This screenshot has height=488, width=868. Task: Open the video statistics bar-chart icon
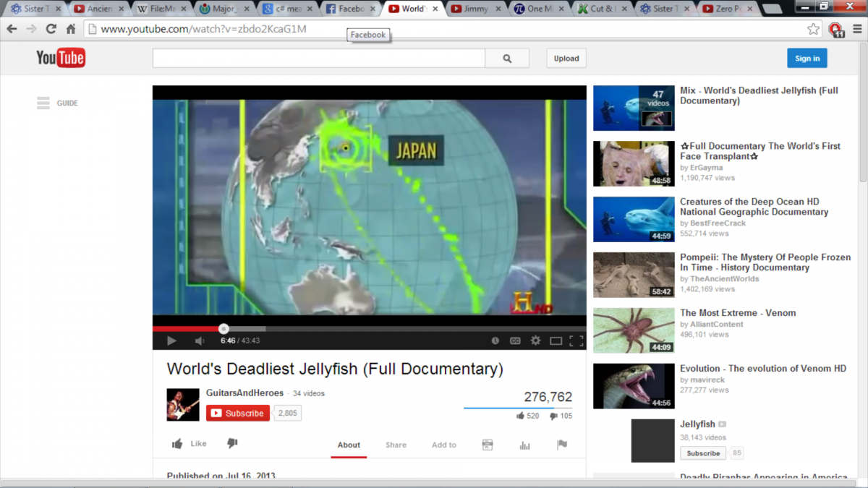[x=525, y=445]
